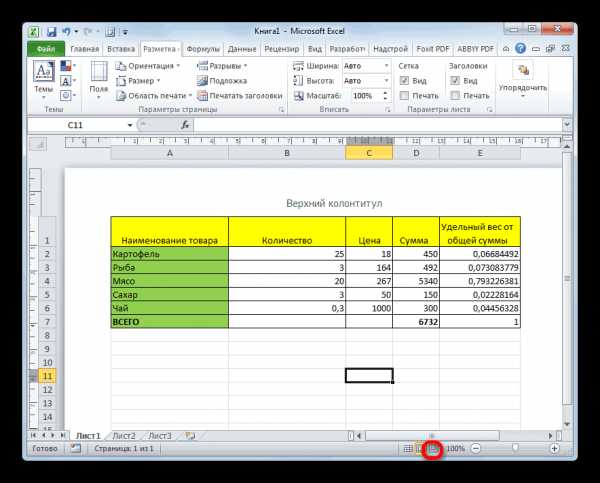The width and height of the screenshot is (600, 483).
Task: Select the total cell 6732
Action: point(416,322)
